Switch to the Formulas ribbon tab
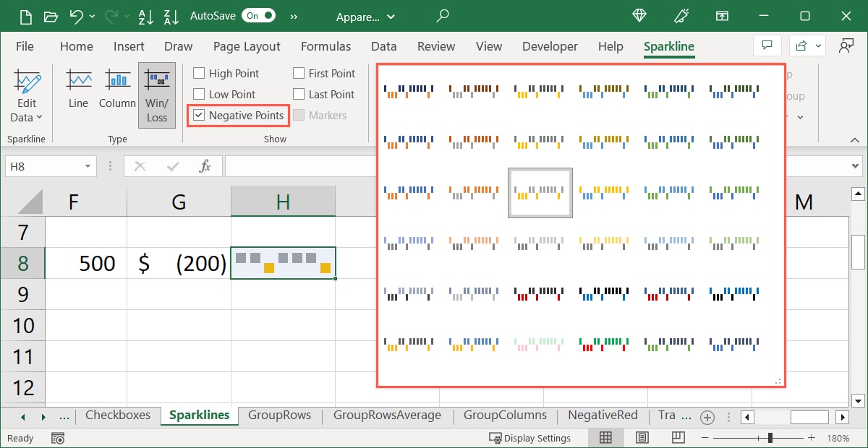Image resolution: width=868 pixels, height=448 pixels. [325, 46]
